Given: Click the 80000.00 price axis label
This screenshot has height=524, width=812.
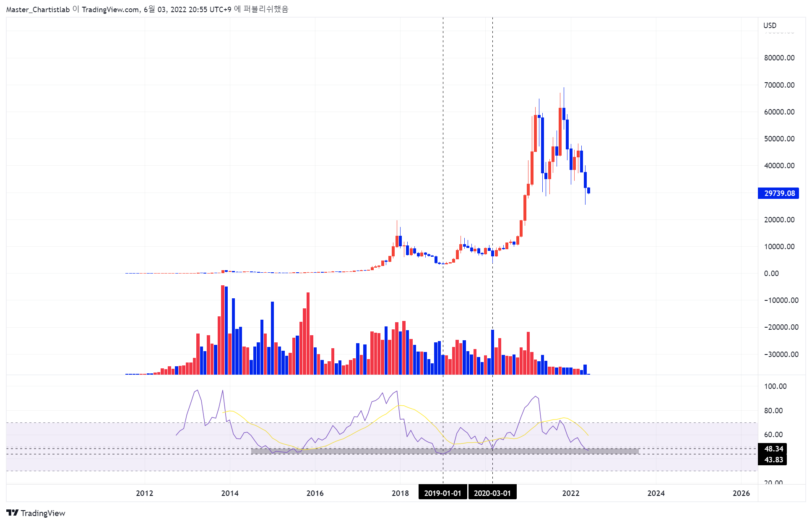Looking at the screenshot, I should (x=779, y=58).
